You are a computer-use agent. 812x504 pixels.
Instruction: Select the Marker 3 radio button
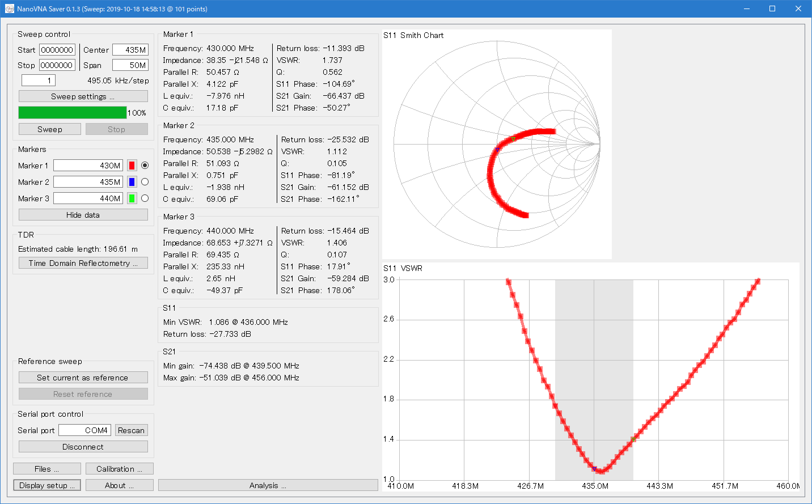point(145,198)
